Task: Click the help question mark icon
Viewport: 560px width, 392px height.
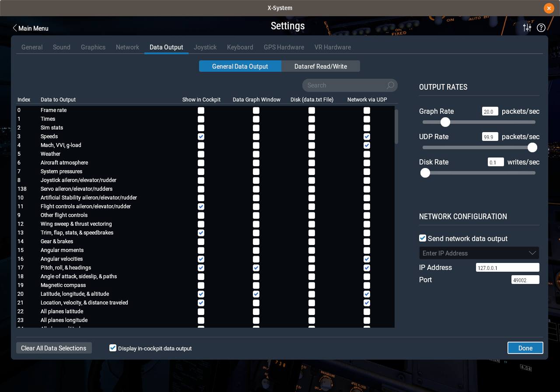Action: click(541, 28)
